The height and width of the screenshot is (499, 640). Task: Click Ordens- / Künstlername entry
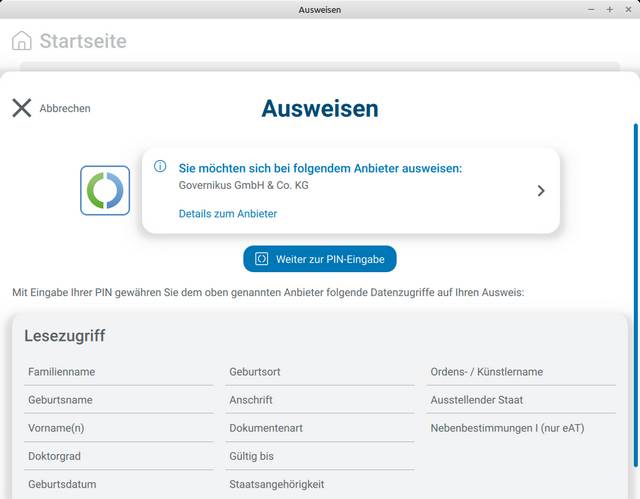pyautogui.click(x=487, y=372)
